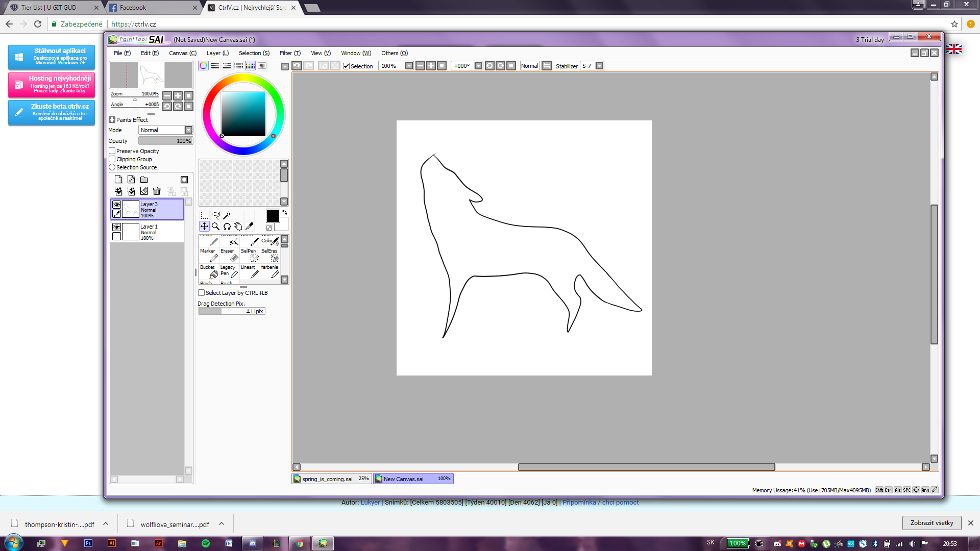Activate the Hand pan tool
The image size is (980, 551).
tap(238, 227)
